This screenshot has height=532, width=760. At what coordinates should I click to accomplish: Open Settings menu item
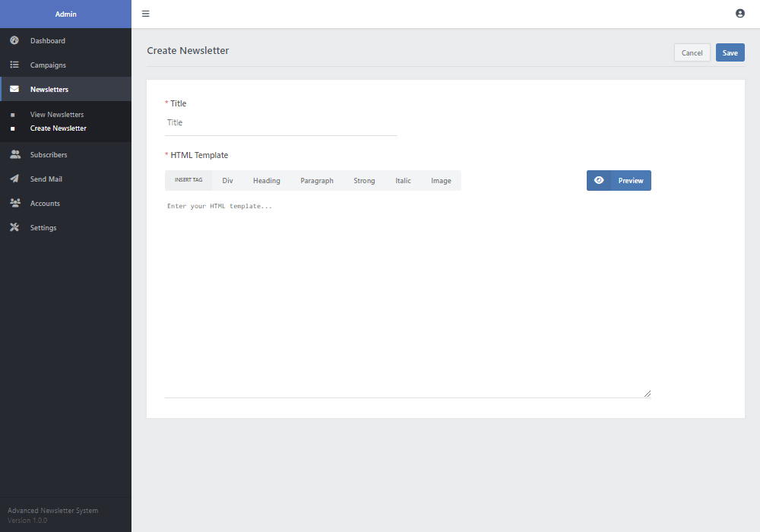point(65,228)
